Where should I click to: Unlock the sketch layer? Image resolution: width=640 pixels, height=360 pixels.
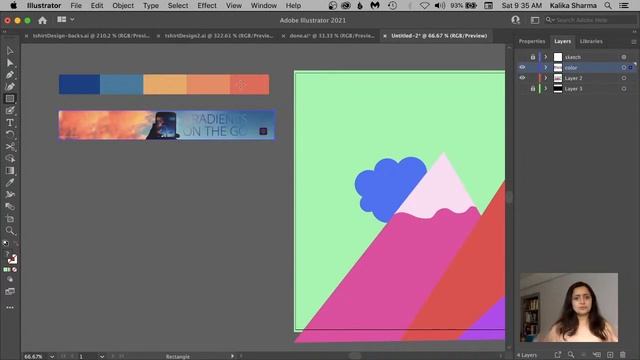click(533, 57)
